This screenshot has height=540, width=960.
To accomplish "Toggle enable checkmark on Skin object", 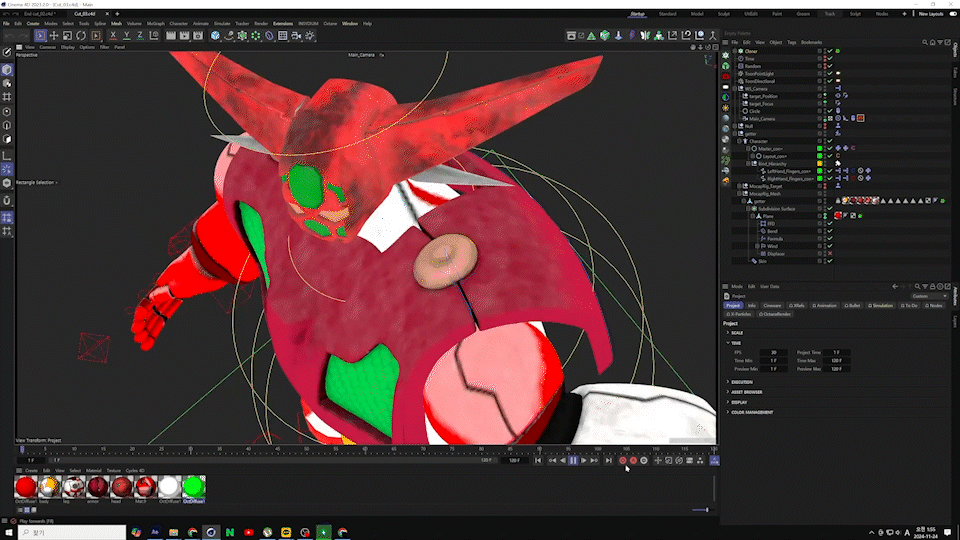I will point(830,261).
